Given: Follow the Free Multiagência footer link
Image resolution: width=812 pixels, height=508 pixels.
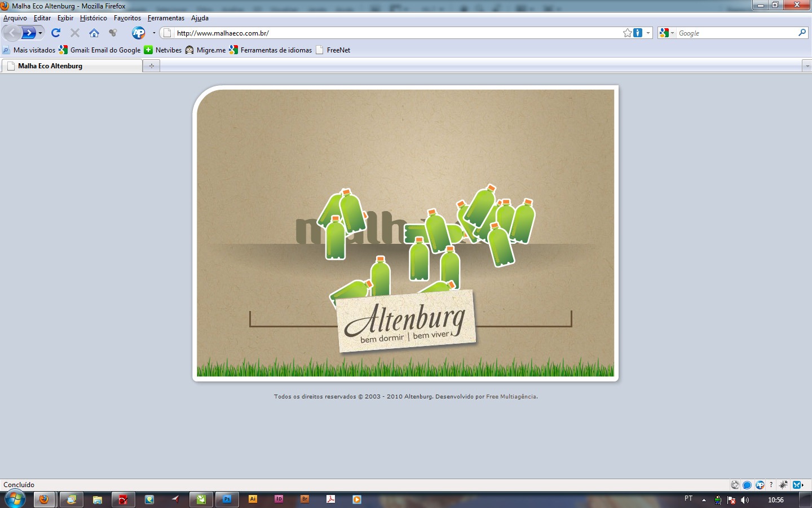Looking at the screenshot, I should tap(511, 397).
